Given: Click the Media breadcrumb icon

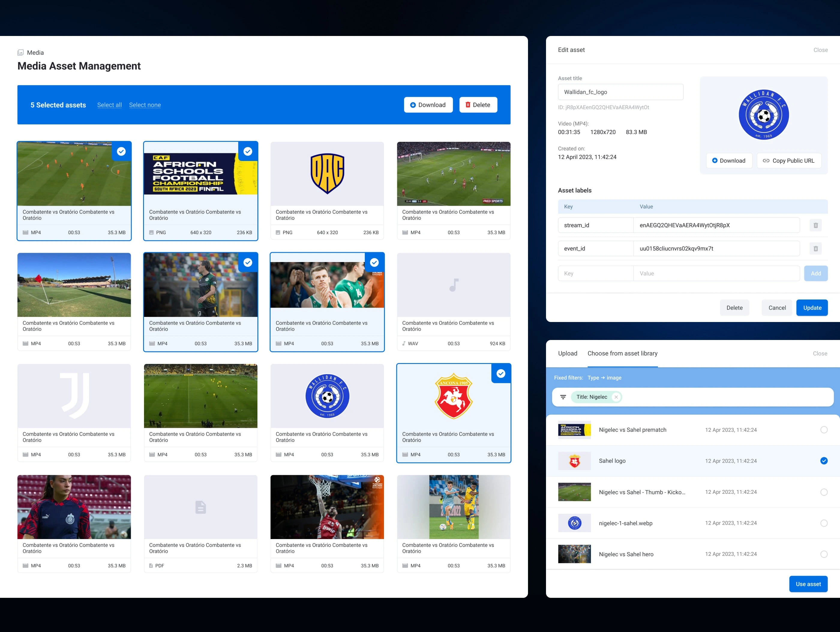Looking at the screenshot, I should pos(20,52).
